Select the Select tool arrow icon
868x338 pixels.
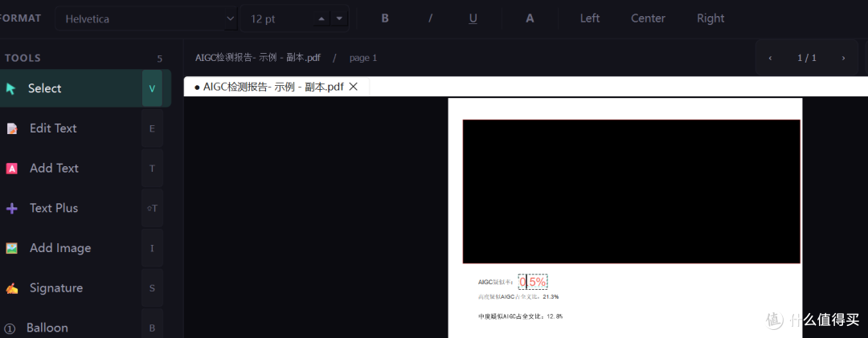pyautogui.click(x=10, y=88)
